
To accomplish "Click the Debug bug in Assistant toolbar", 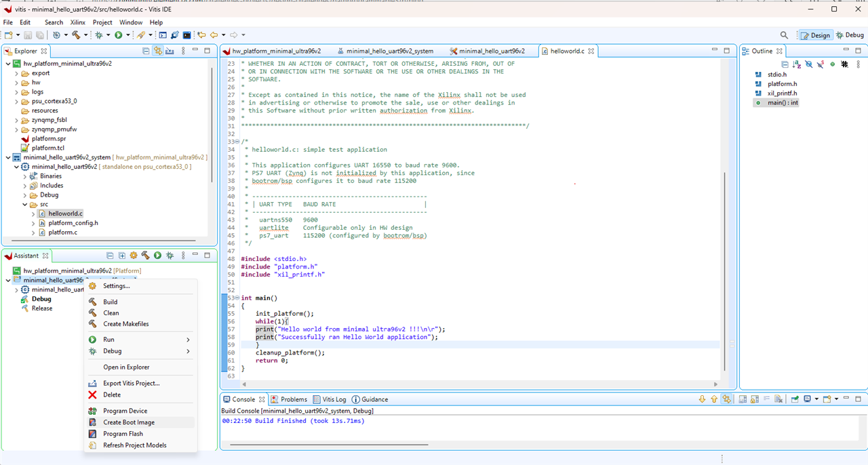I will coord(170,256).
